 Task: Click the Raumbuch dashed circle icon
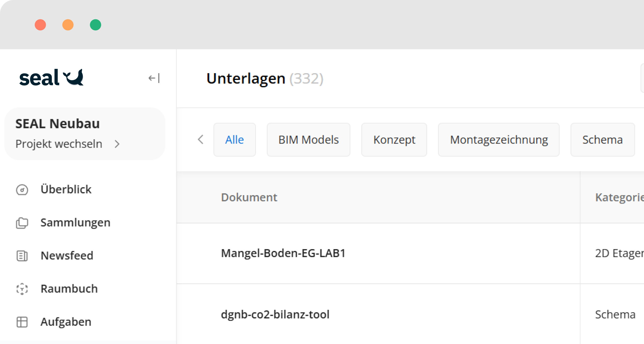22,289
